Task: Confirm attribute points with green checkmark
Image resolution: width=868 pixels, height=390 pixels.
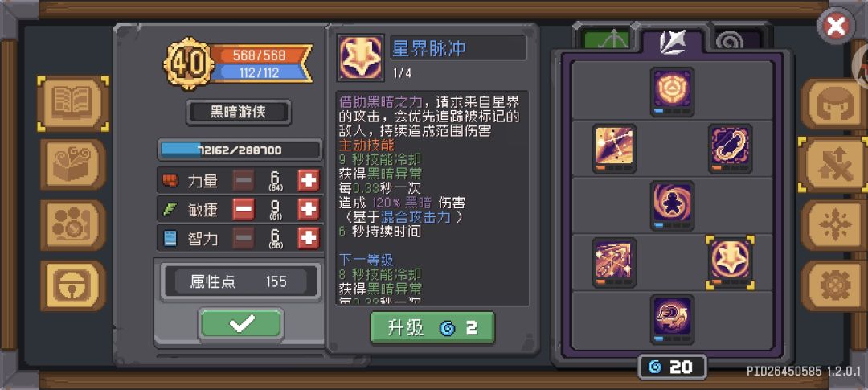Action: 241,323
